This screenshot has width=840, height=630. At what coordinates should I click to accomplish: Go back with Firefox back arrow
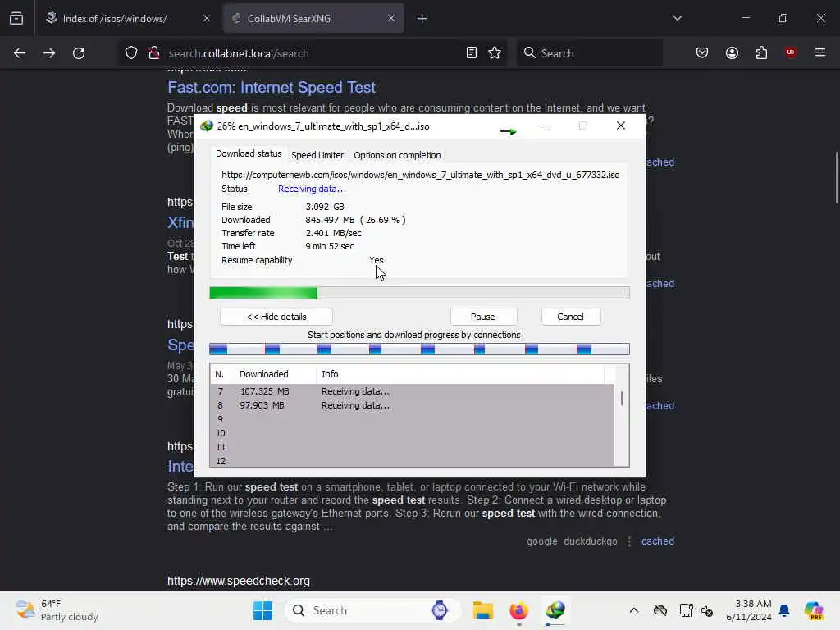(20, 53)
